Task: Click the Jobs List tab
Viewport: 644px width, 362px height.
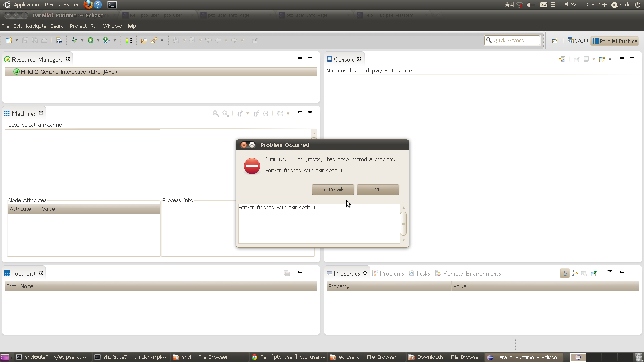Action: (x=24, y=274)
